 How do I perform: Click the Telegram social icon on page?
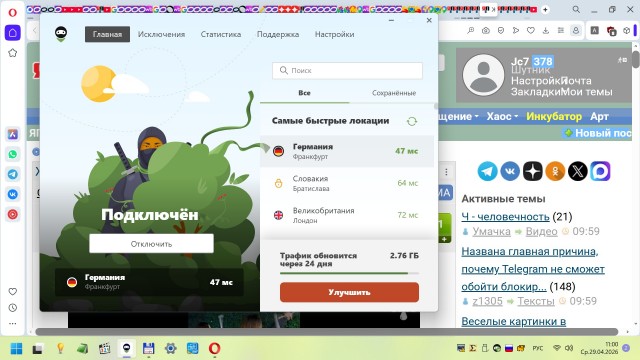(x=487, y=171)
